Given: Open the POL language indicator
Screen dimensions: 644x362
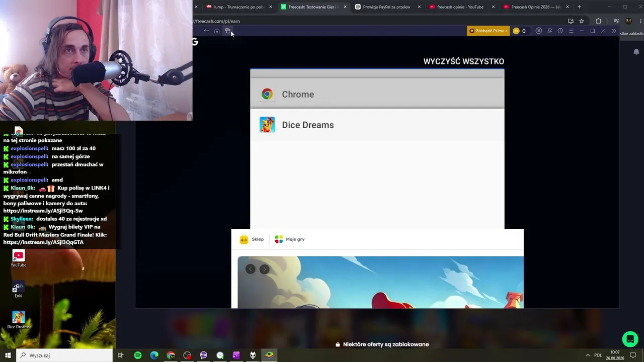Looking at the screenshot, I should (x=598, y=355).
